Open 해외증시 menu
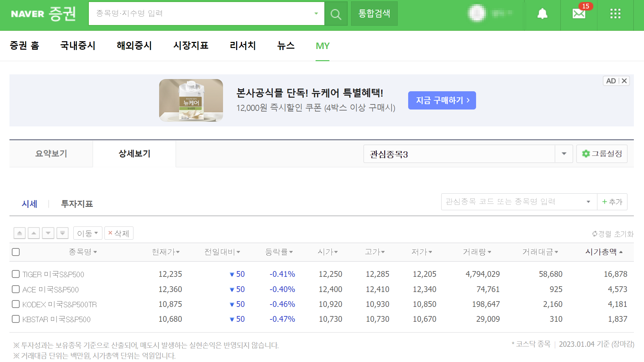The image size is (644, 362). pyautogui.click(x=134, y=46)
